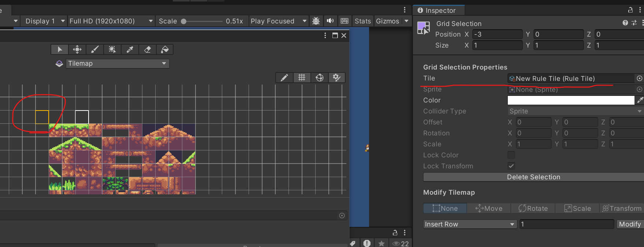Toggle the bottom panel lock icon

[x=395, y=233]
